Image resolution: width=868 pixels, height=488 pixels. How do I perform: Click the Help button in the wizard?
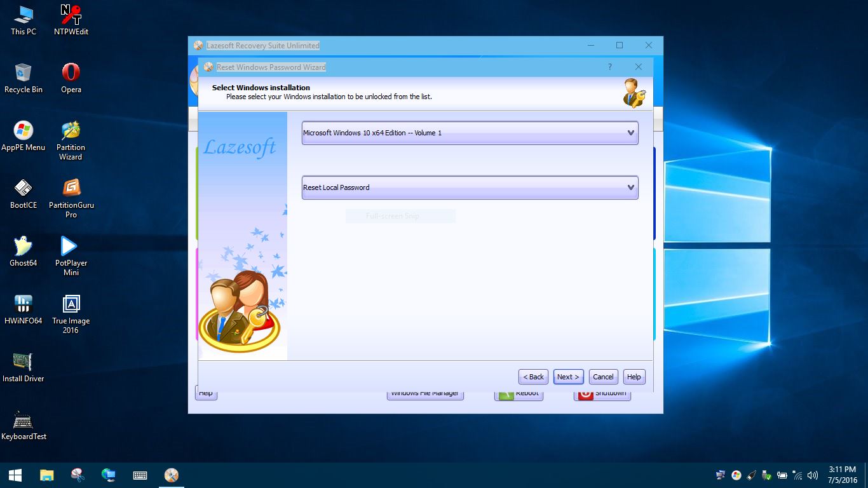pos(634,377)
